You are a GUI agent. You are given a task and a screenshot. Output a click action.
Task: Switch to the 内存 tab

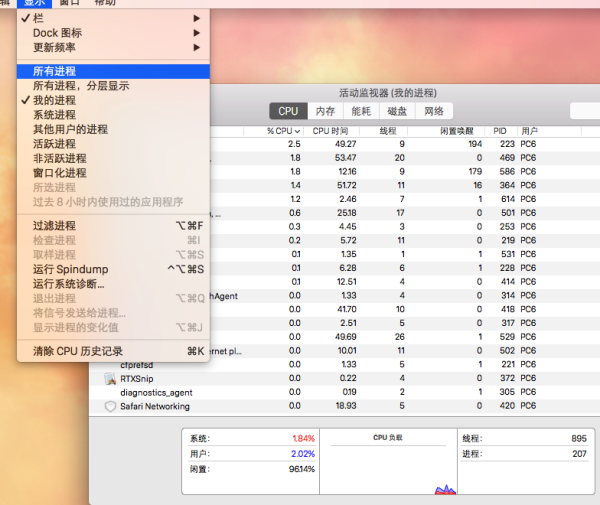click(x=325, y=111)
